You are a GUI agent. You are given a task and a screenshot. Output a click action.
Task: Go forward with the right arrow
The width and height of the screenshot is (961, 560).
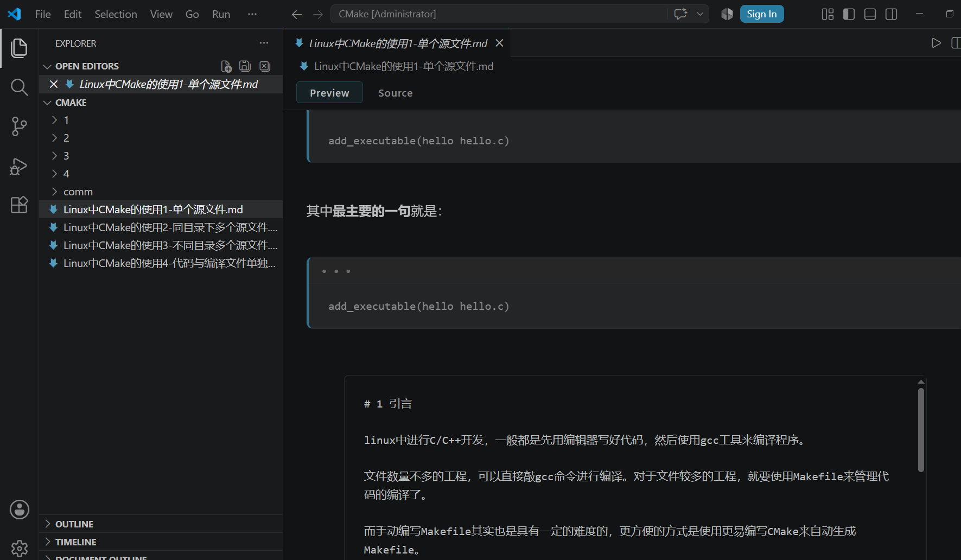[318, 15]
